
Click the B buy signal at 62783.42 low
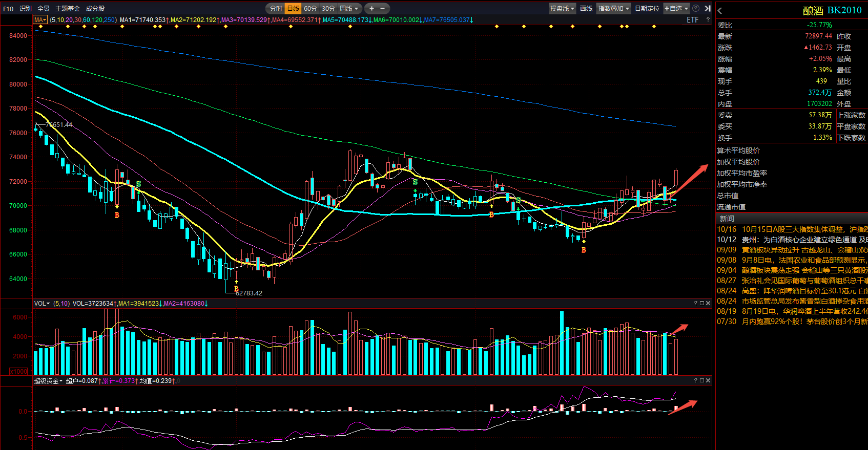point(236,289)
